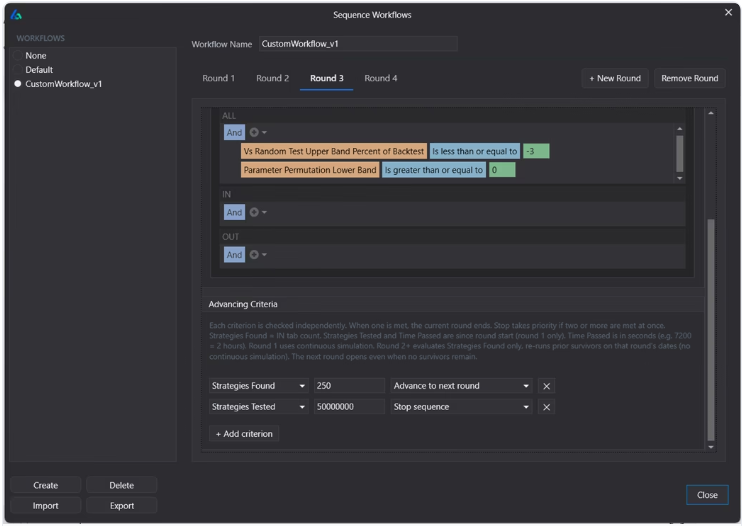
Task: Select the None workflow radio button
Action: tap(18, 56)
